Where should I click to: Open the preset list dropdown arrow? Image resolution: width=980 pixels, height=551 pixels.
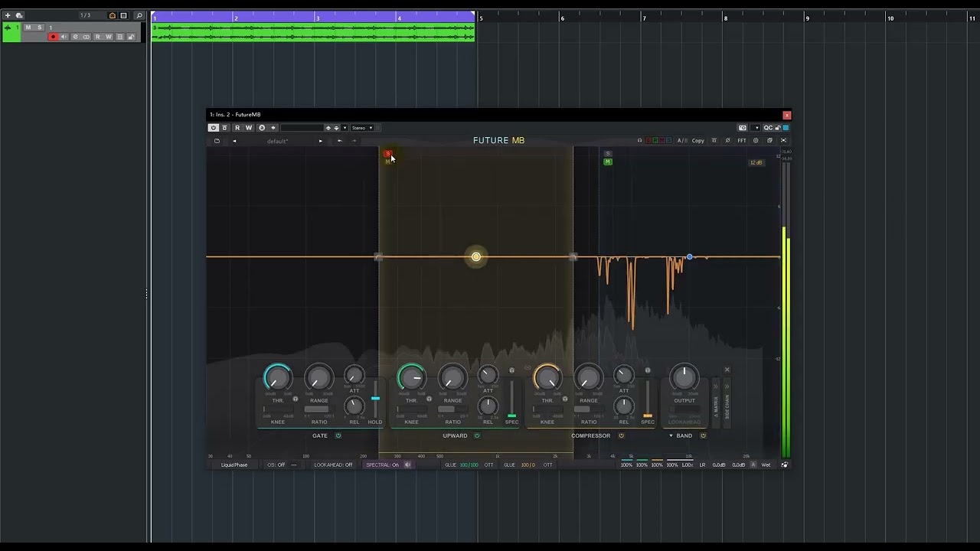click(345, 128)
